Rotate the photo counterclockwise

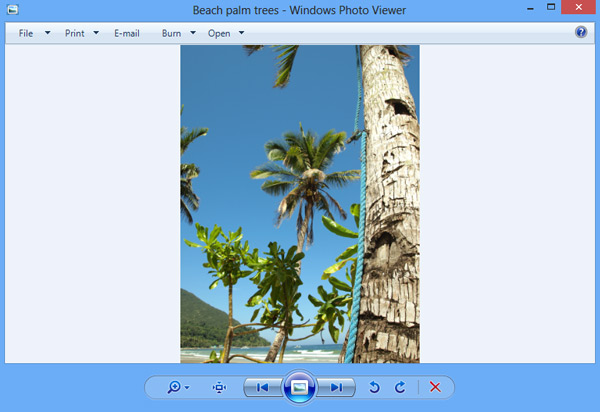[375, 387]
